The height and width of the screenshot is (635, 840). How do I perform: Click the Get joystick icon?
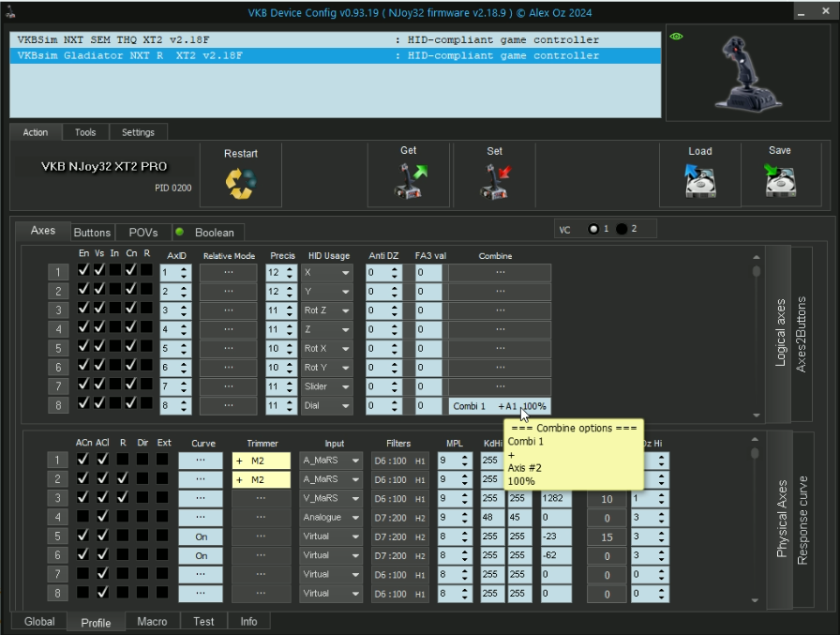[411, 181]
